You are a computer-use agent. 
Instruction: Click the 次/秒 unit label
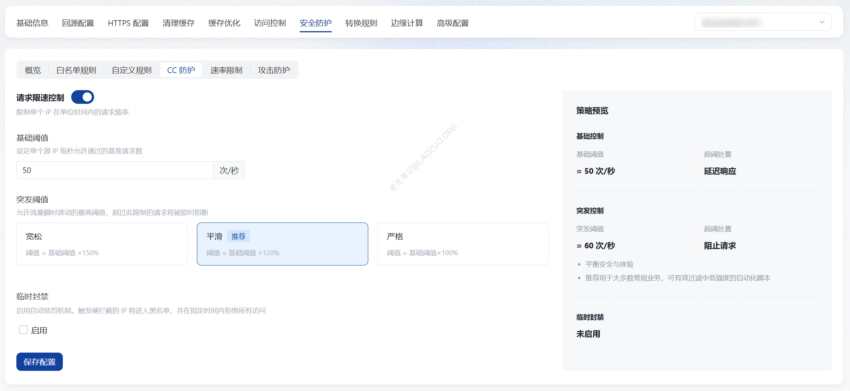229,170
